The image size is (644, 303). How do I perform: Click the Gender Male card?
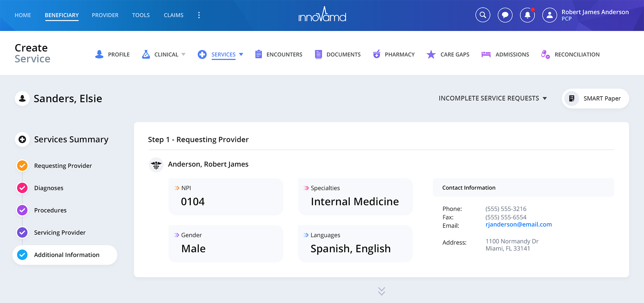click(x=226, y=244)
